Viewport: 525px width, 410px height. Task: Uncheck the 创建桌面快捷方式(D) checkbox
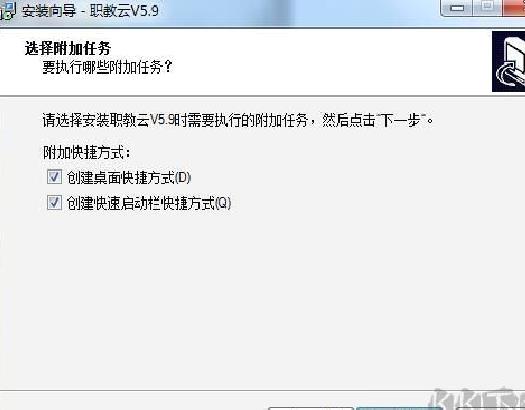pyautogui.click(x=54, y=177)
